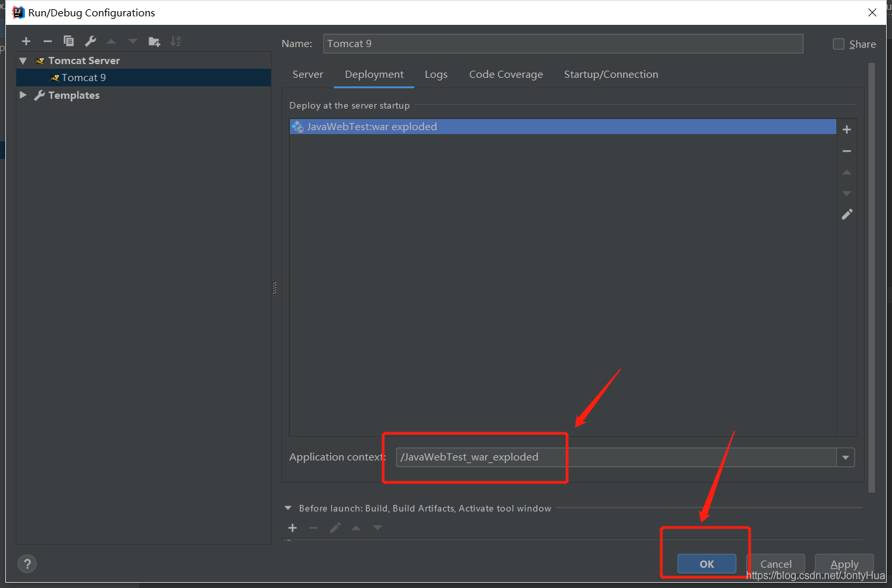This screenshot has width=892, height=588.
Task: Open the Application context dropdown
Action: point(846,457)
